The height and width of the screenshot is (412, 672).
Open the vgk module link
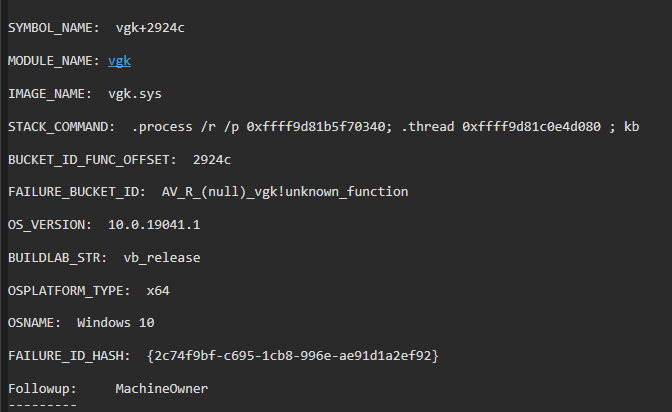[x=120, y=61]
